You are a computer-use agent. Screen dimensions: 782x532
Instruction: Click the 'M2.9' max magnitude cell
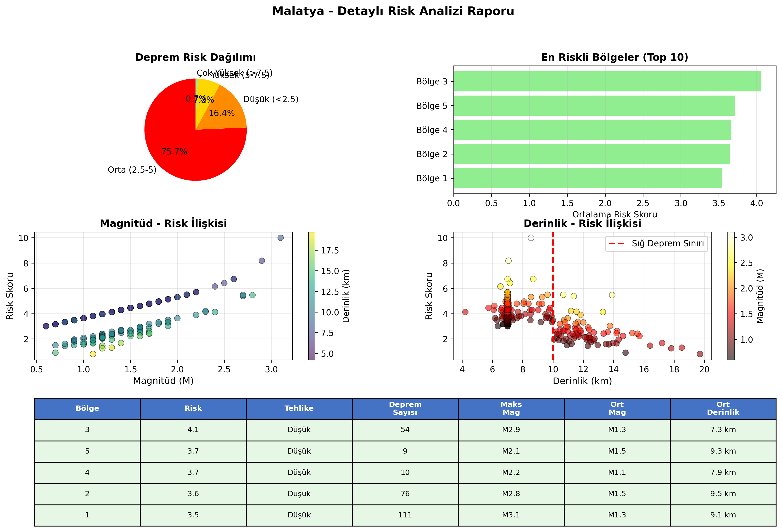coord(511,430)
